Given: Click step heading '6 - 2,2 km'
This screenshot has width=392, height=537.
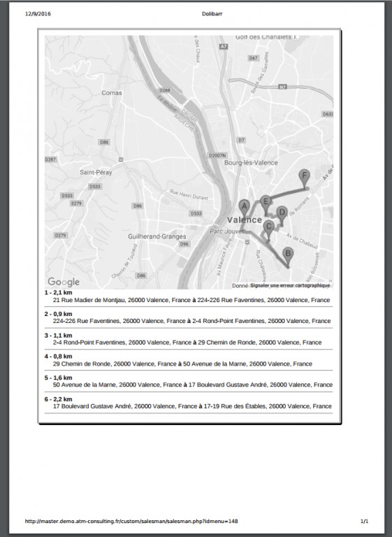Looking at the screenshot, I should (x=58, y=399).
